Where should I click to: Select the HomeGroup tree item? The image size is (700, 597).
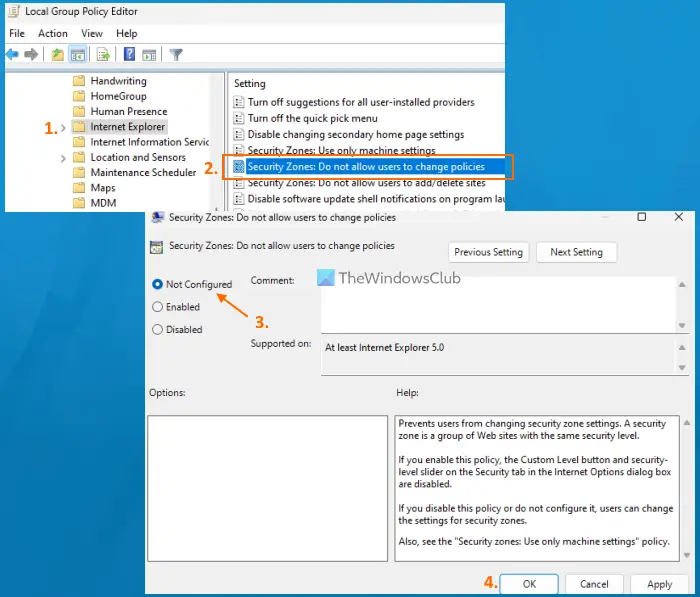[x=118, y=96]
